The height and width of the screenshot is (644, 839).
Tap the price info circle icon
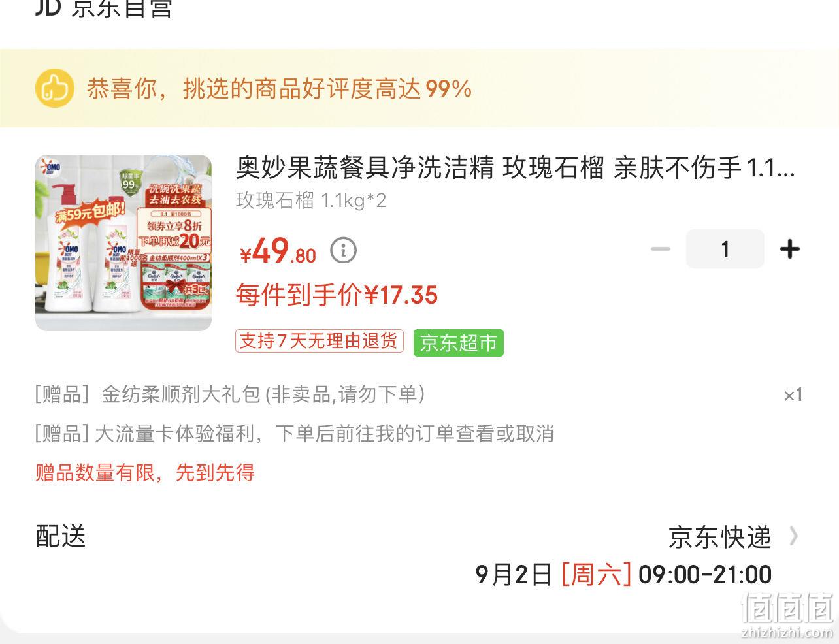point(343,250)
